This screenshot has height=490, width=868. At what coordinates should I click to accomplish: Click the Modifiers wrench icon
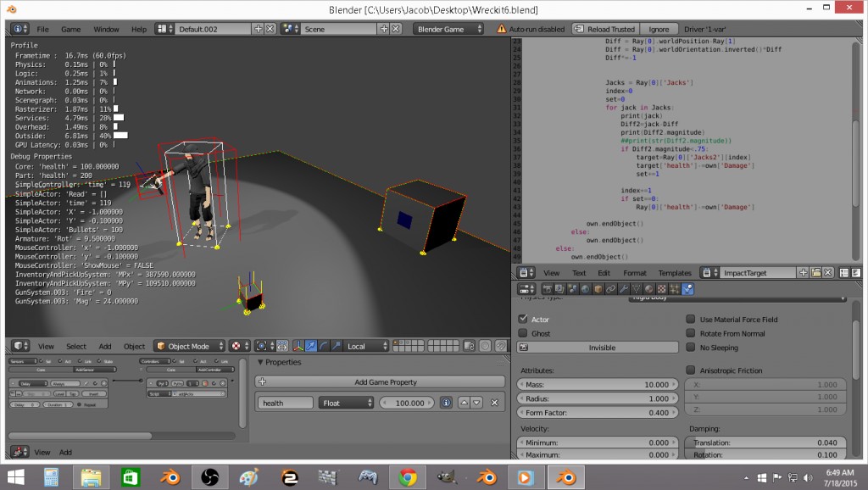pyautogui.click(x=622, y=289)
